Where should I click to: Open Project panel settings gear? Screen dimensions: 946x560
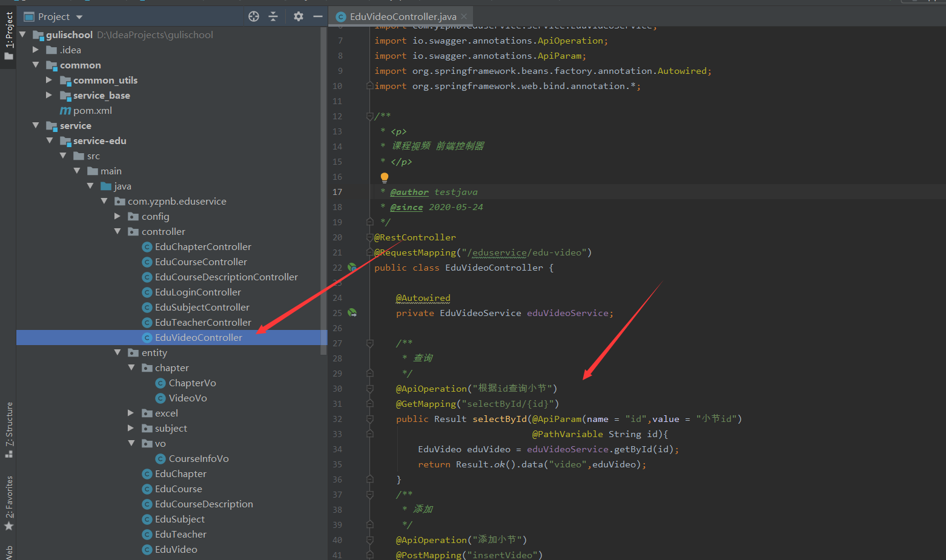pyautogui.click(x=298, y=17)
